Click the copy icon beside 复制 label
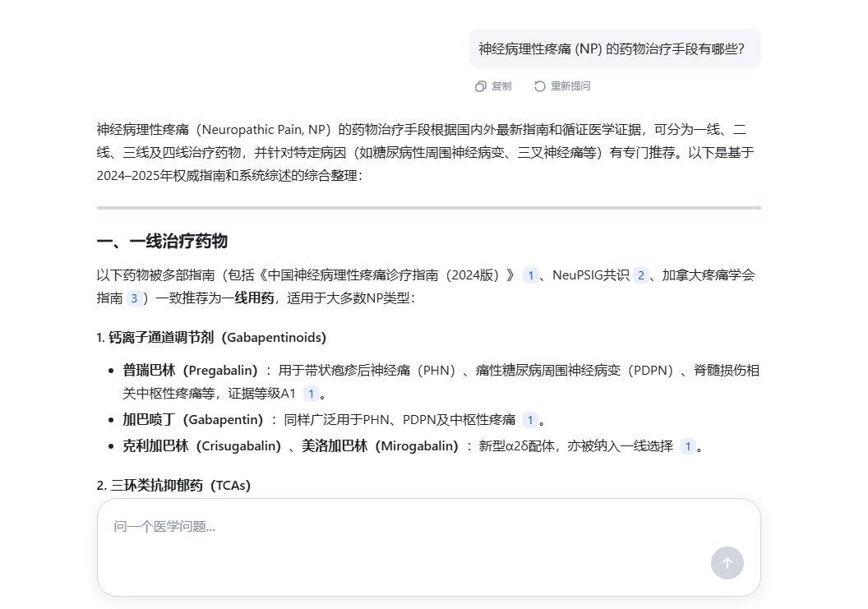Image resolution: width=868 pixels, height=609 pixels. coord(480,86)
